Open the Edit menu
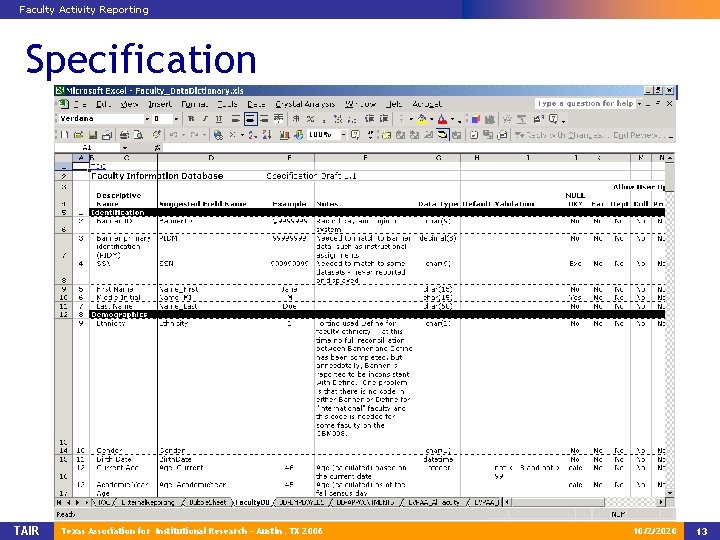The image size is (720, 540). [103, 104]
